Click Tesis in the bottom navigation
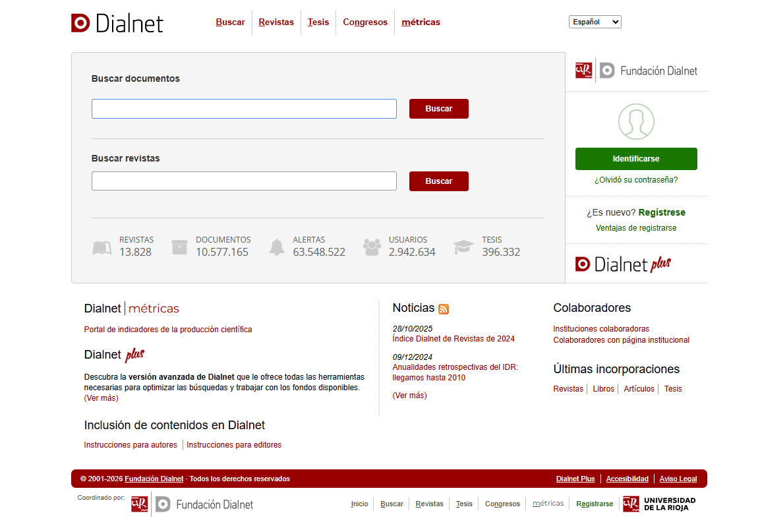Screen dimensions: 758x532 (463, 504)
